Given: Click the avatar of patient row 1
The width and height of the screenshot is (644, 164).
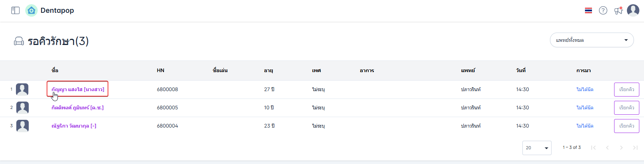Looking at the screenshot, I should (22, 90).
